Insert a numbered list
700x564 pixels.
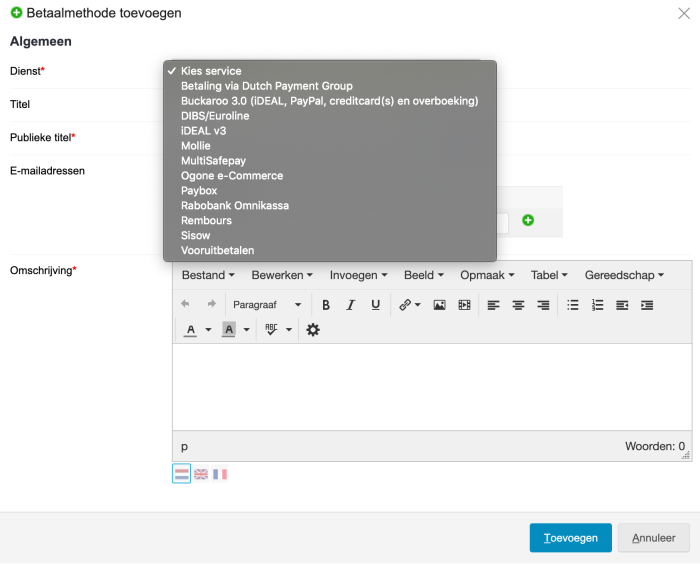597,305
